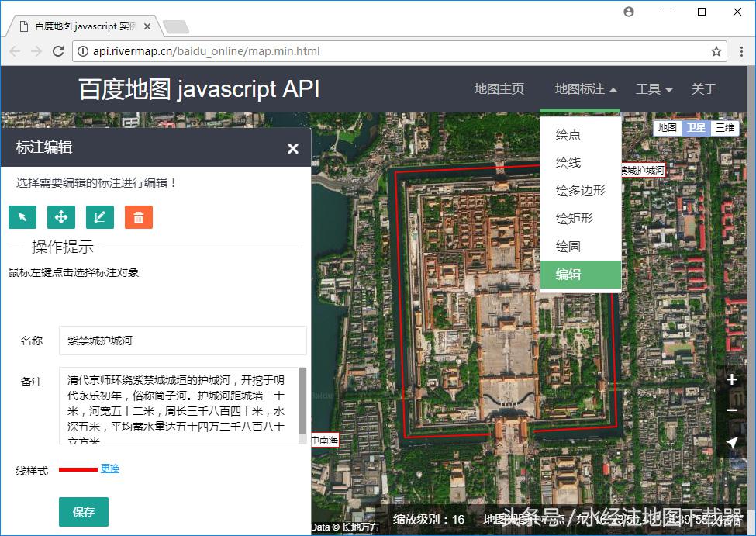This screenshot has height=536, width=756.
Task: Click the map locate arrow icon
Action: click(x=732, y=442)
